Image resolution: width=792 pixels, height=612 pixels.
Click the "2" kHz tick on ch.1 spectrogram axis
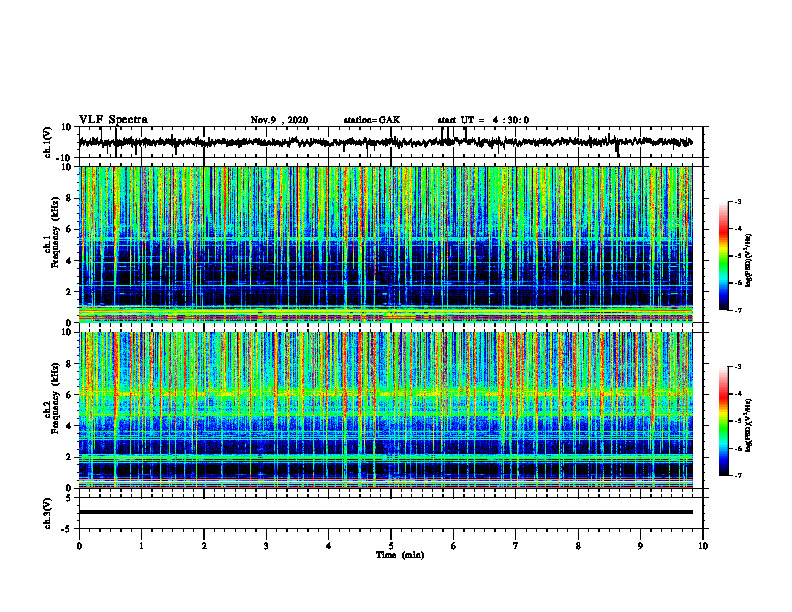tap(69, 292)
